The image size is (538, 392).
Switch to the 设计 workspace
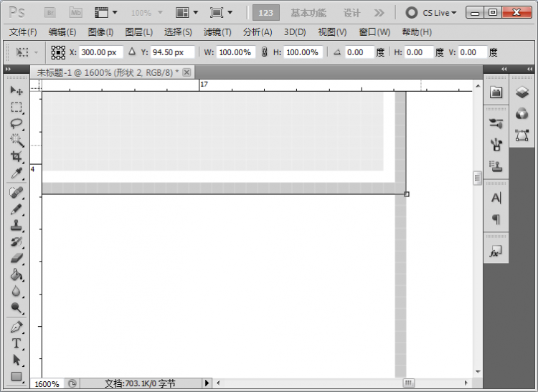coord(351,13)
